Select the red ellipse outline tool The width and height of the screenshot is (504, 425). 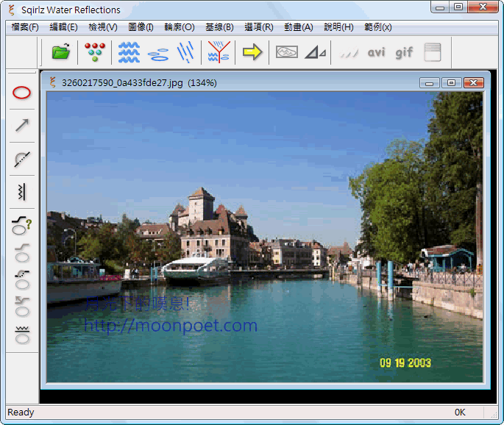coord(22,93)
